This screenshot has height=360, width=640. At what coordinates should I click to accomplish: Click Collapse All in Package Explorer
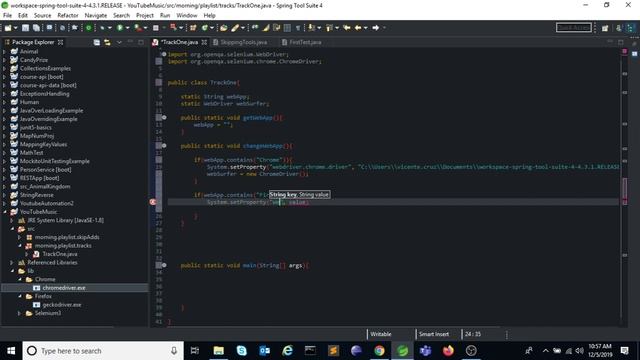pos(97,42)
